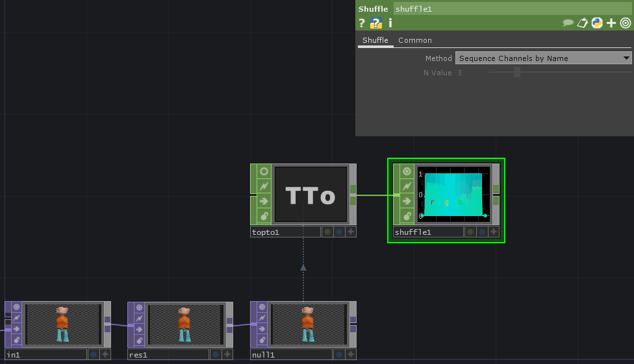Click the null1 node name label
634x364 pixels.
[291, 354]
